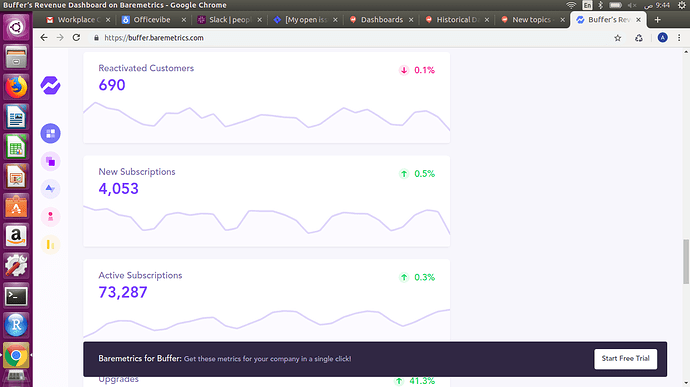Switch to the Historical Data tab

(457, 20)
